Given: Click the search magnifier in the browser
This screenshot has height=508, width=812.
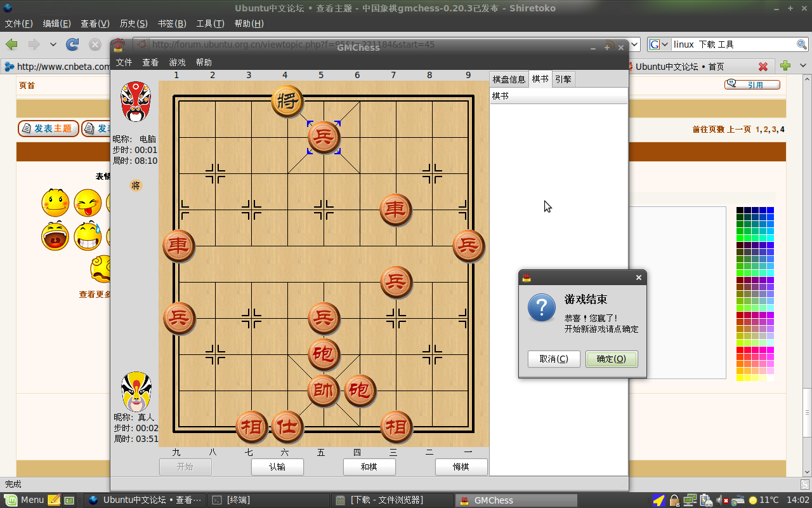Looking at the screenshot, I should 801,44.
